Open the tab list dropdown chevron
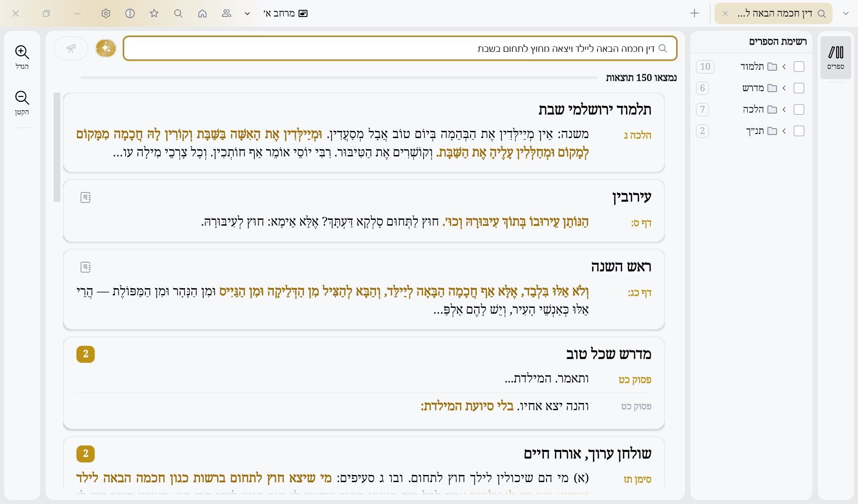The height and width of the screenshot is (504, 858). (845, 13)
